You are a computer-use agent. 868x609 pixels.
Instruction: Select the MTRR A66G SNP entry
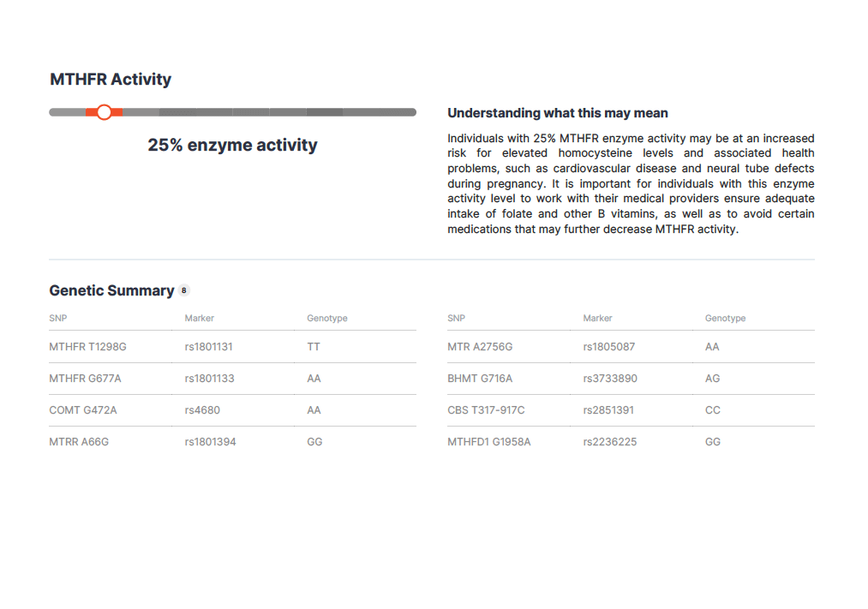[79, 442]
